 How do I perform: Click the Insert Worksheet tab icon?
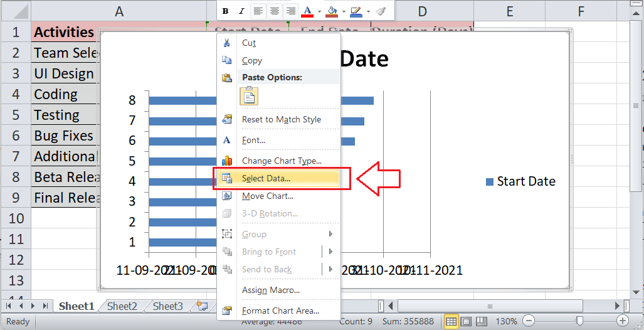coord(203,306)
